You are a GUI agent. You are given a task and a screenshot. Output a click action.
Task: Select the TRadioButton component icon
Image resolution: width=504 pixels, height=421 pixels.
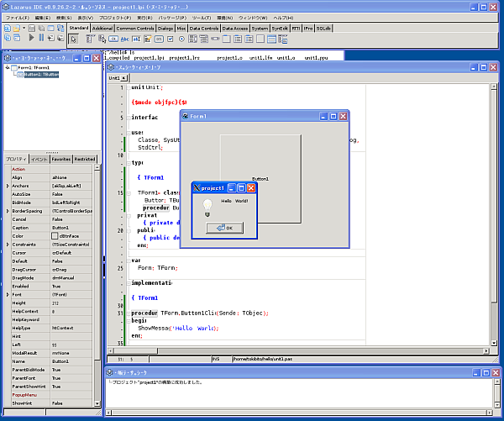[x=181, y=39]
